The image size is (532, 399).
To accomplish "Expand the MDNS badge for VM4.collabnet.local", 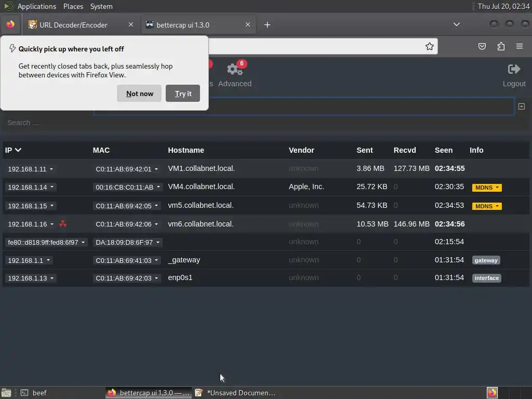I will click(486, 188).
